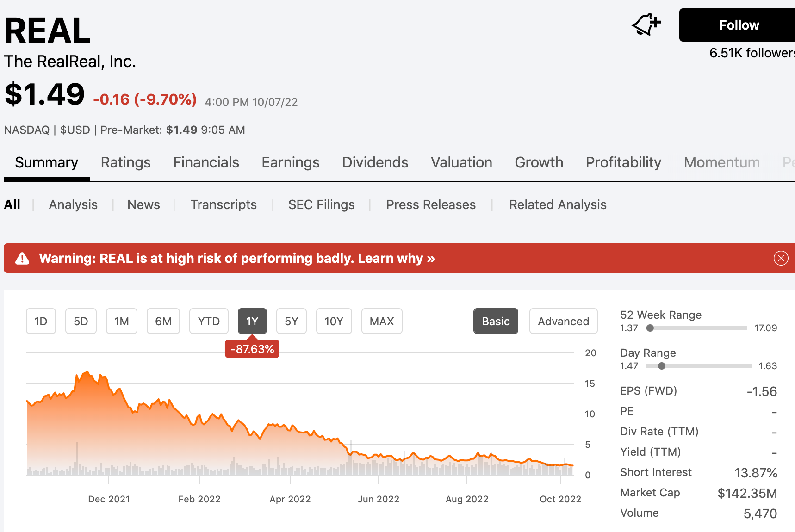Screen dimensions: 795x532
Task: Click the -87.63% change badge
Action: pyautogui.click(x=252, y=349)
